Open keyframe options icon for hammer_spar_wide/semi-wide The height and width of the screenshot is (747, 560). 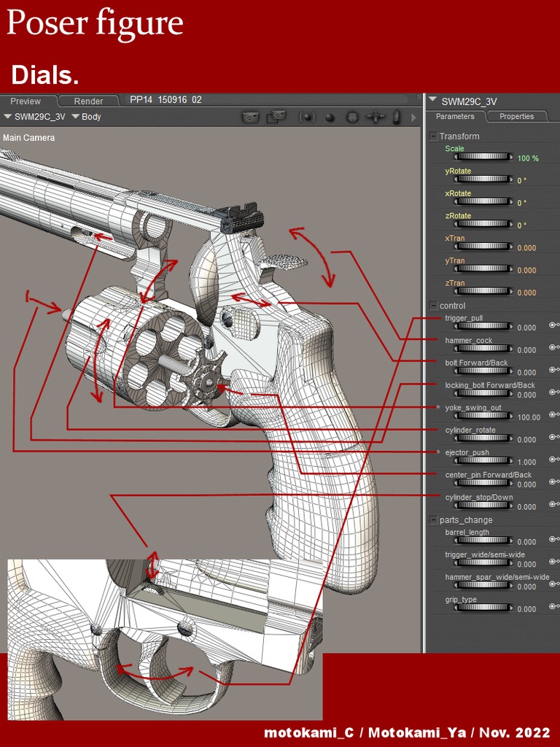tap(554, 584)
